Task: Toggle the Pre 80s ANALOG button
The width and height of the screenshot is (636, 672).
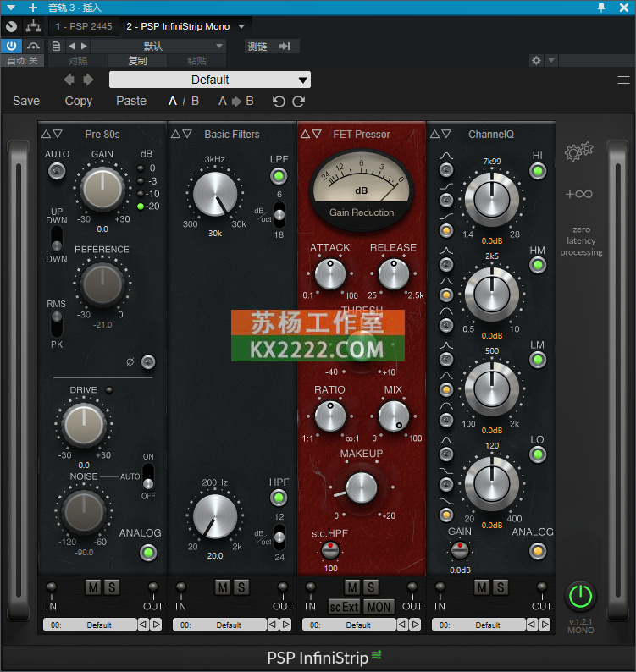Action: click(x=148, y=553)
